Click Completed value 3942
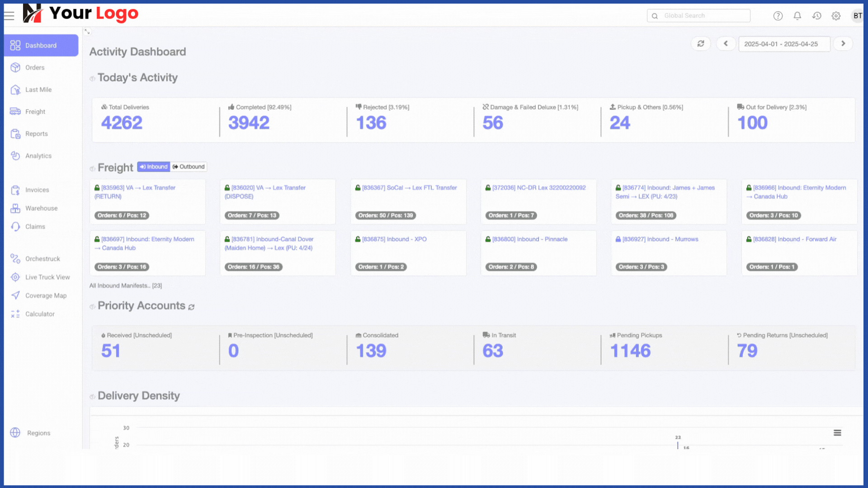Image resolution: width=868 pixels, height=488 pixels. pos(249,122)
